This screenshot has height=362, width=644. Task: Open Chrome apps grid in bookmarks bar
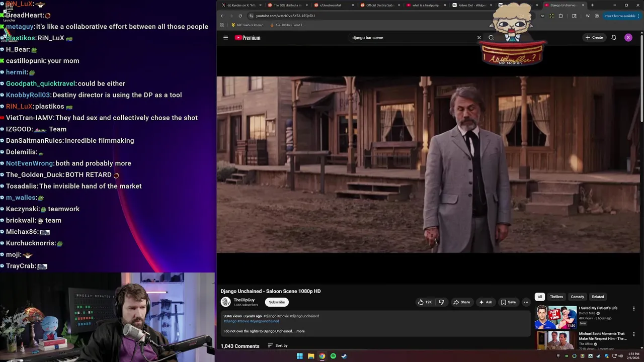pyautogui.click(x=222, y=25)
